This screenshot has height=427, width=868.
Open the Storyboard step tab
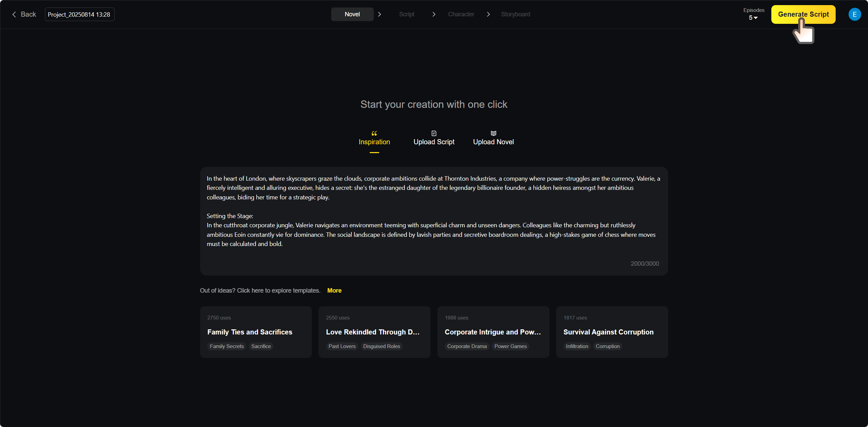point(515,14)
